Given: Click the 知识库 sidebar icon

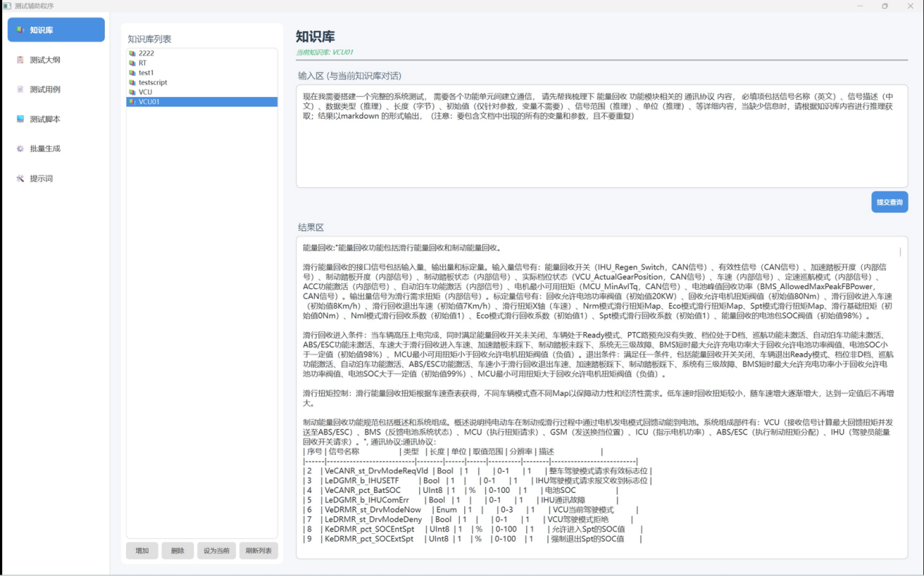Looking at the screenshot, I should coord(20,30).
